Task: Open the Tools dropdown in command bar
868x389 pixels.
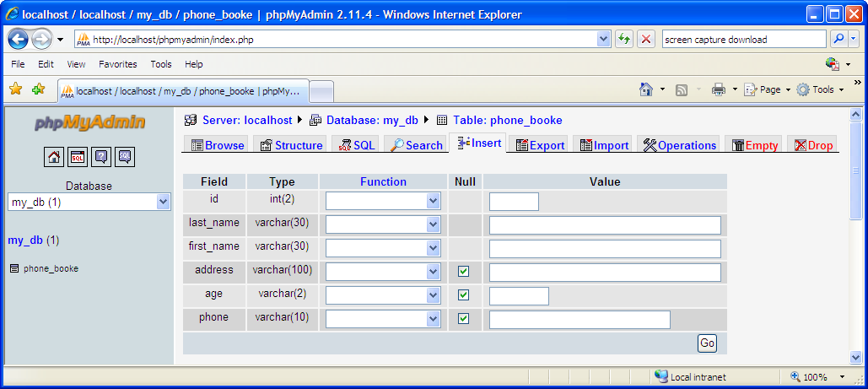Action: (x=821, y=89)
